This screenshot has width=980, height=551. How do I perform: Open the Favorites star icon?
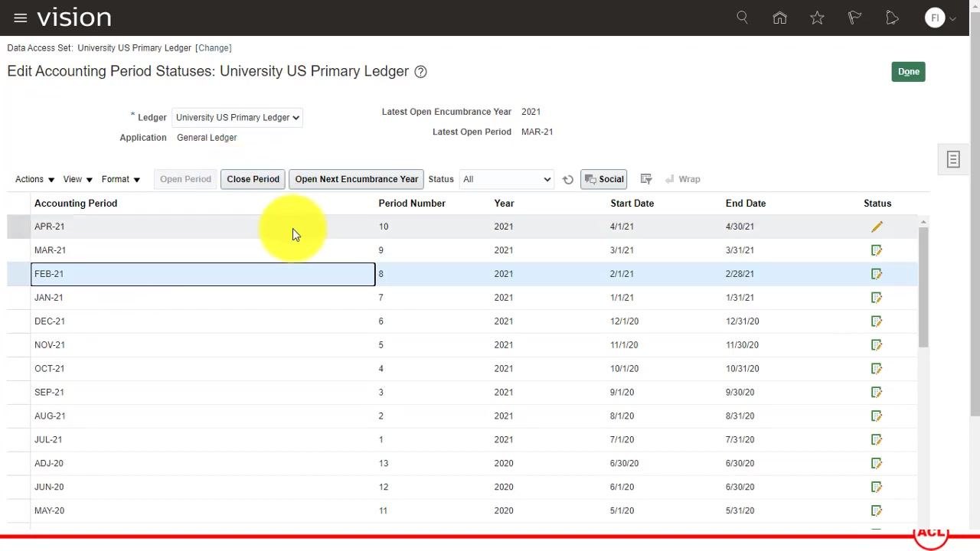tap(817, 18)
